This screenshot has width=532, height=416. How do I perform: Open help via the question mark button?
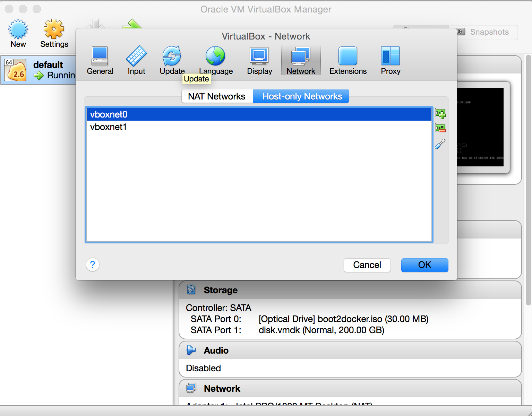pyautogui.click(x=92, y=265)
